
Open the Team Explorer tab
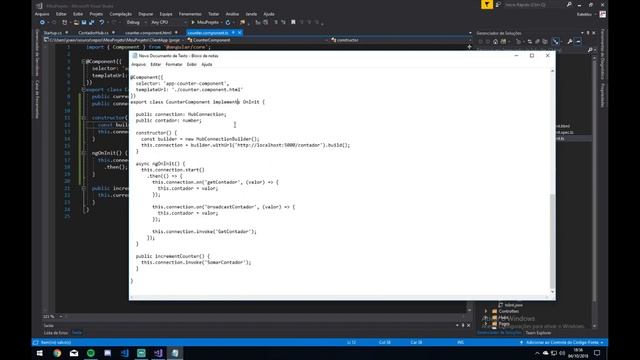click(538, 333)
